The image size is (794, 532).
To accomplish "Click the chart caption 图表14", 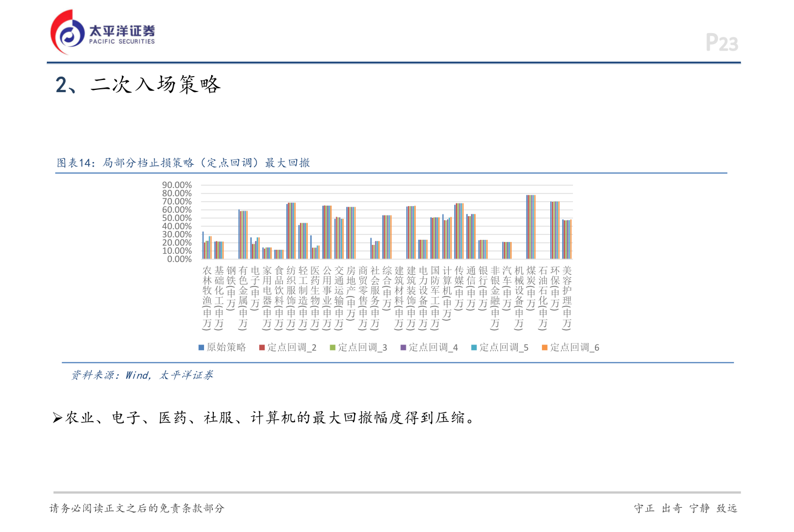I will click(183, 163).
